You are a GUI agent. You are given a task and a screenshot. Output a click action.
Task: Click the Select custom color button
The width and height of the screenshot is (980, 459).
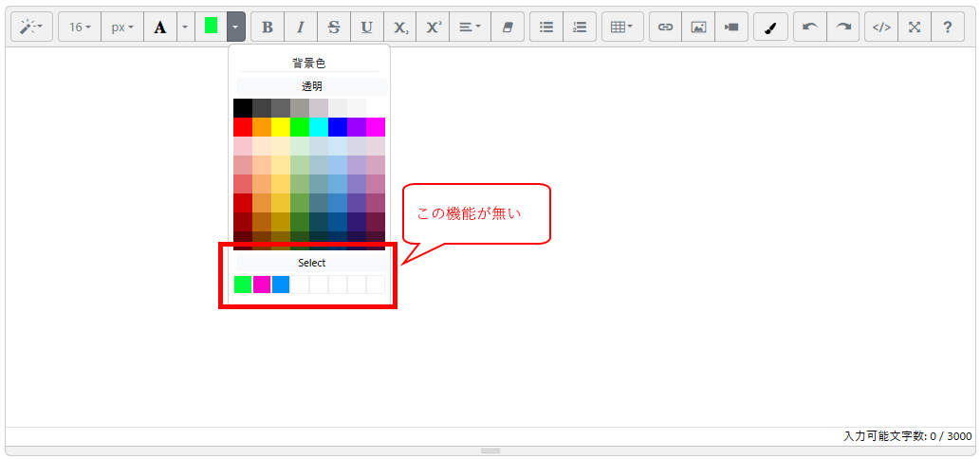point(311,263)
